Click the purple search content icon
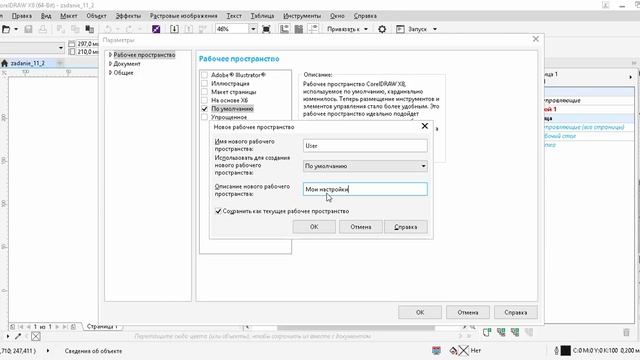 (156, 29)
